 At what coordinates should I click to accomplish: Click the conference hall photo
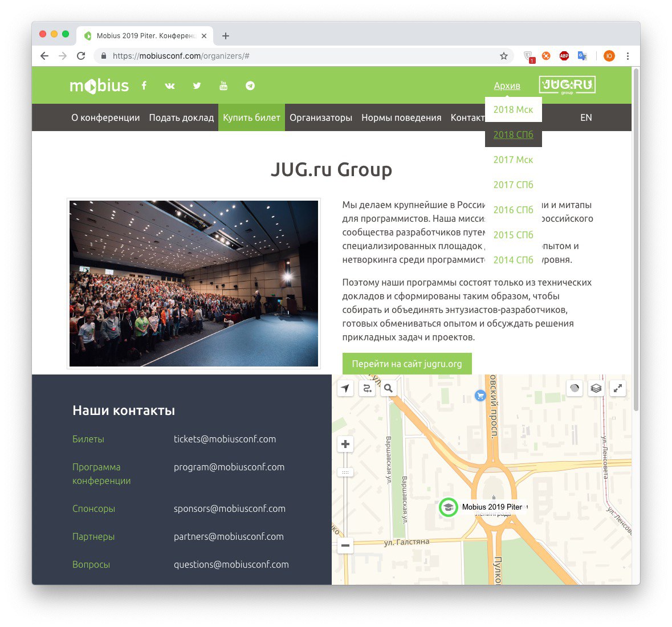pos(194,283)
